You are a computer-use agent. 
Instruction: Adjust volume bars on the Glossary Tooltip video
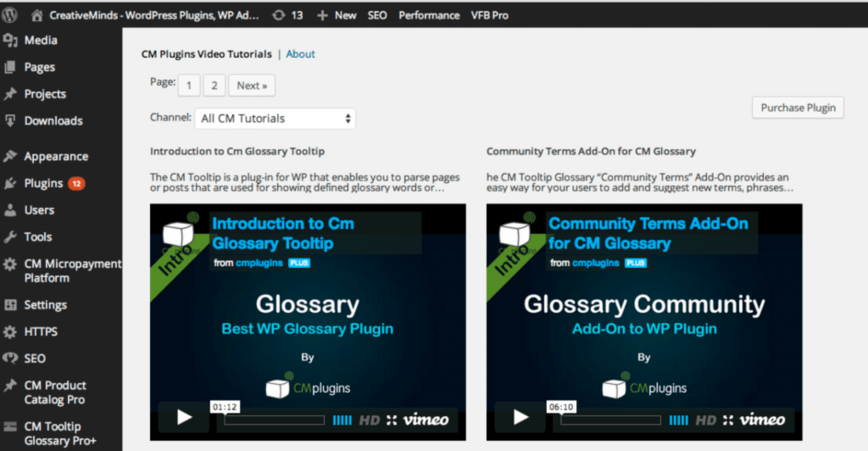(342, 420)
